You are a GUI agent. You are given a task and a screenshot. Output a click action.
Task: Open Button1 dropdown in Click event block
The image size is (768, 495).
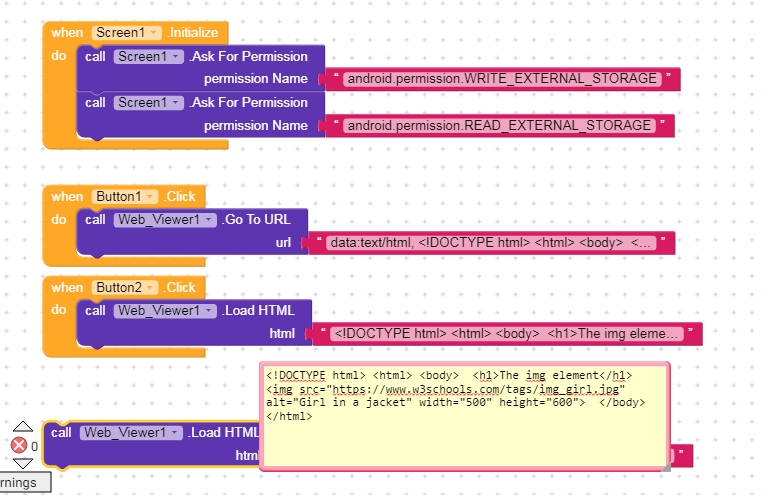tap(124, 197)
